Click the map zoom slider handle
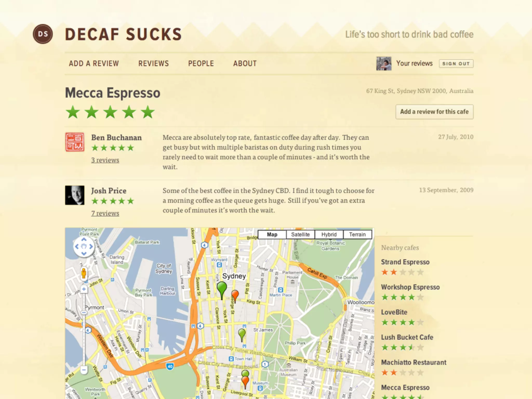Screen dimensions: 532x399 [84, 312]
